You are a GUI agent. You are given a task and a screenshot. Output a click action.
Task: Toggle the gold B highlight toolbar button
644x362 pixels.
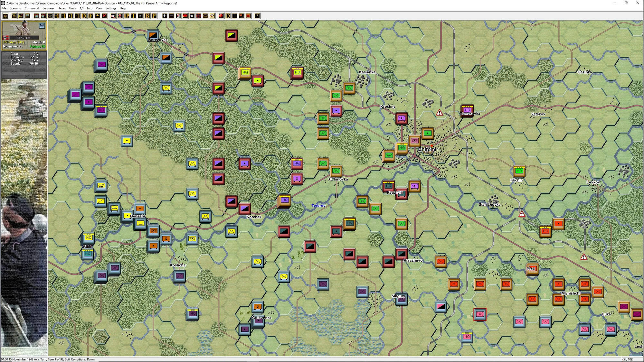tap(147, 15)
